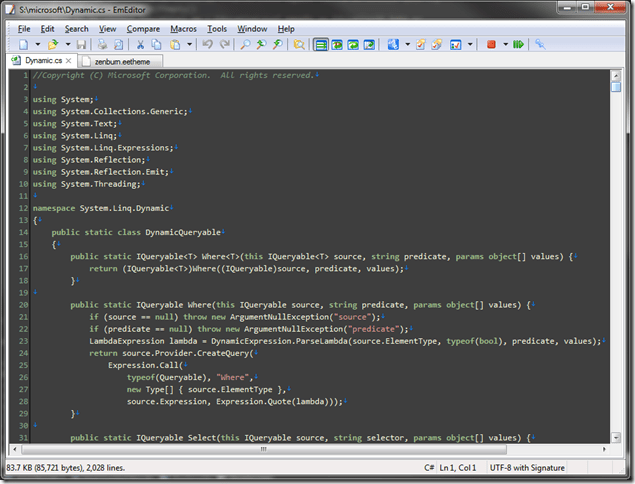Click the Cut scissors icon

point(141,45)
